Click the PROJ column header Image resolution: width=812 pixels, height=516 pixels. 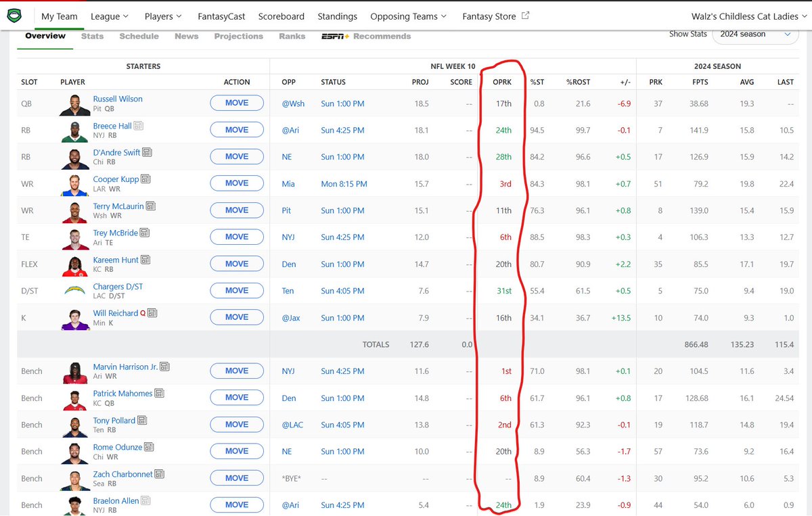point(420,82)
